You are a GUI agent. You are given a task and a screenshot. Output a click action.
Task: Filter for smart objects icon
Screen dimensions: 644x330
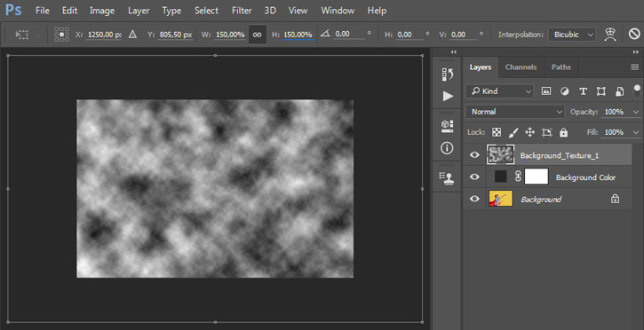pyautogui.click(x=619, y=91)
